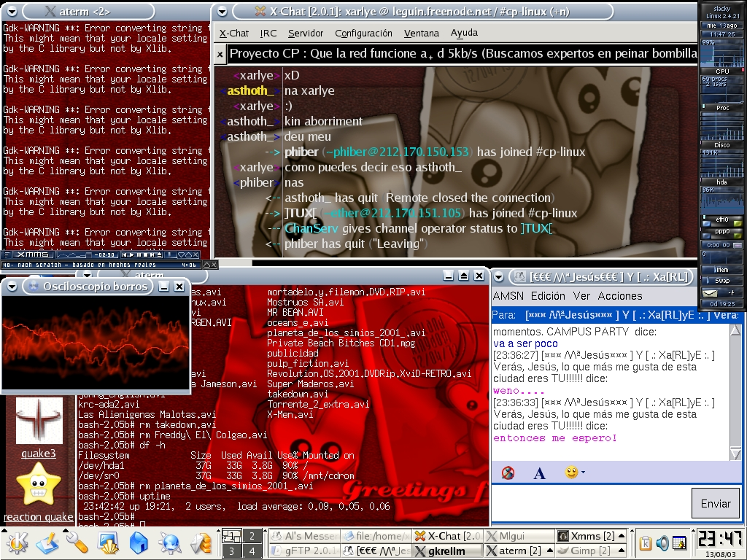The width and height of the screenshot is (747, 560).
Task: Switch to virtual desktop 2
Action: click(x=252, y=536)
